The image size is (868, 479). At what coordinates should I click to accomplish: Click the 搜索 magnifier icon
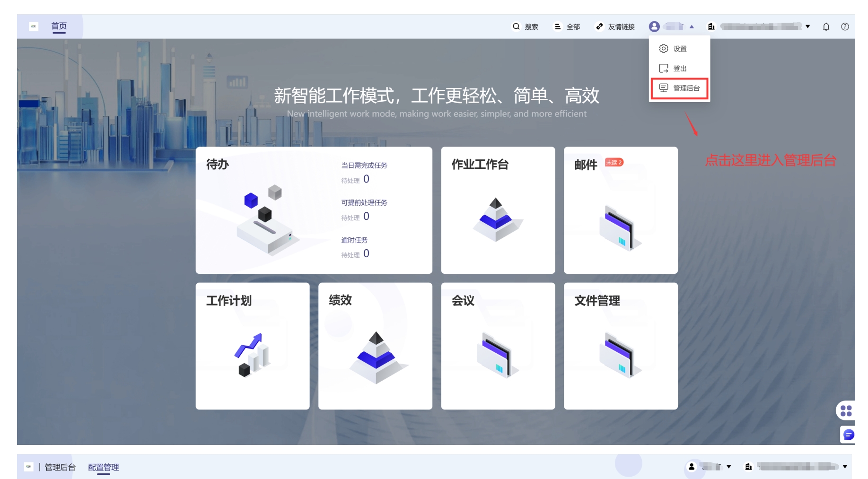pyautogui.click(x=516, y=26)
